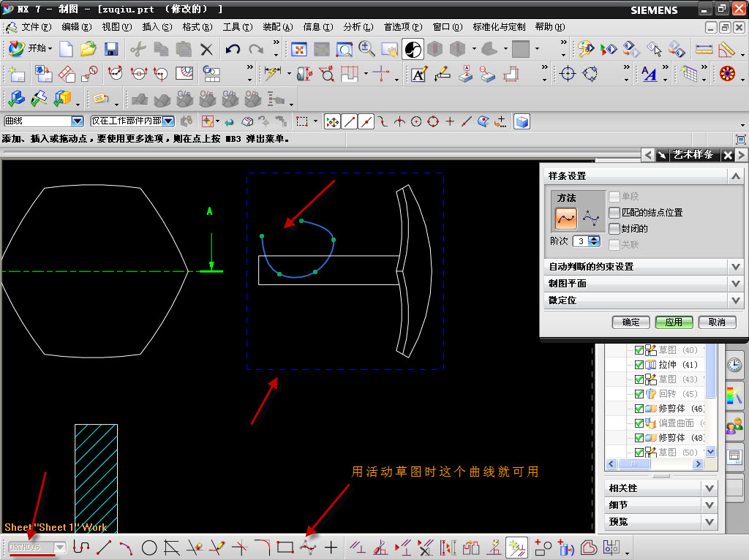Toggle checkbox for 修剪体 (46)
Screen dimensions: 749x560
point(639,409)
